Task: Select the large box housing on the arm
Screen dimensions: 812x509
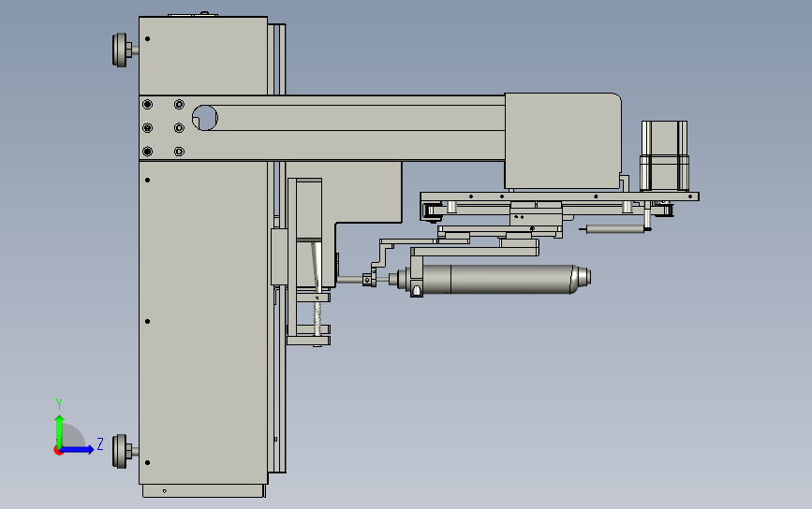Action: click(x=562, y=140)
